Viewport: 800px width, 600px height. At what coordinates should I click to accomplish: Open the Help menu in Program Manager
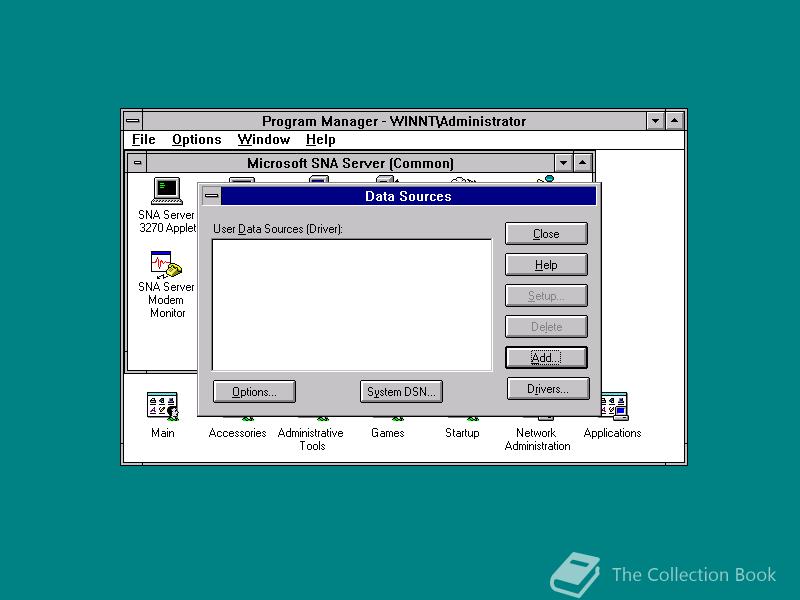[320, 139]
